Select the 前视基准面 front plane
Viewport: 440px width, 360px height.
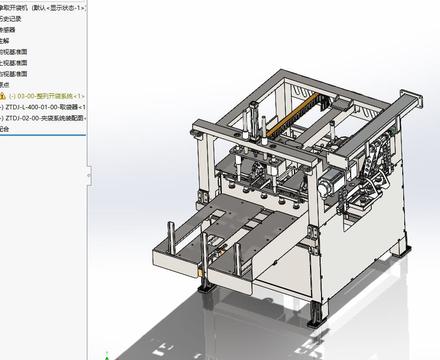(13, 52)
